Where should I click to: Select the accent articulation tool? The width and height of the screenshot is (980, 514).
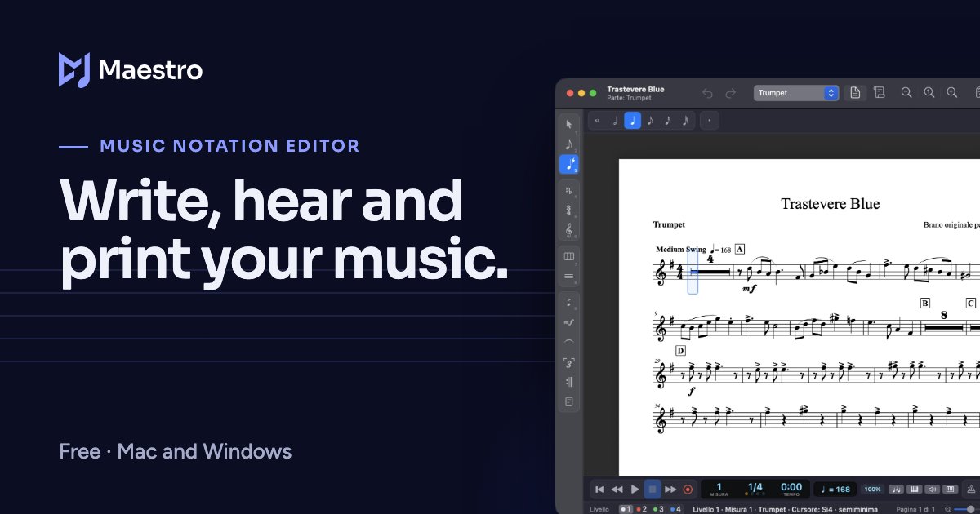(x=569, y=303)
